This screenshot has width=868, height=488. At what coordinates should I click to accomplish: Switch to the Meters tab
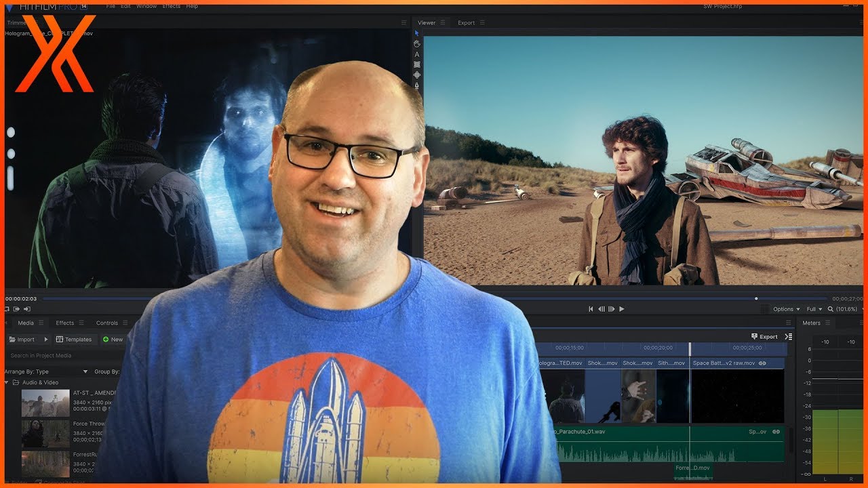tap(812, 323)
